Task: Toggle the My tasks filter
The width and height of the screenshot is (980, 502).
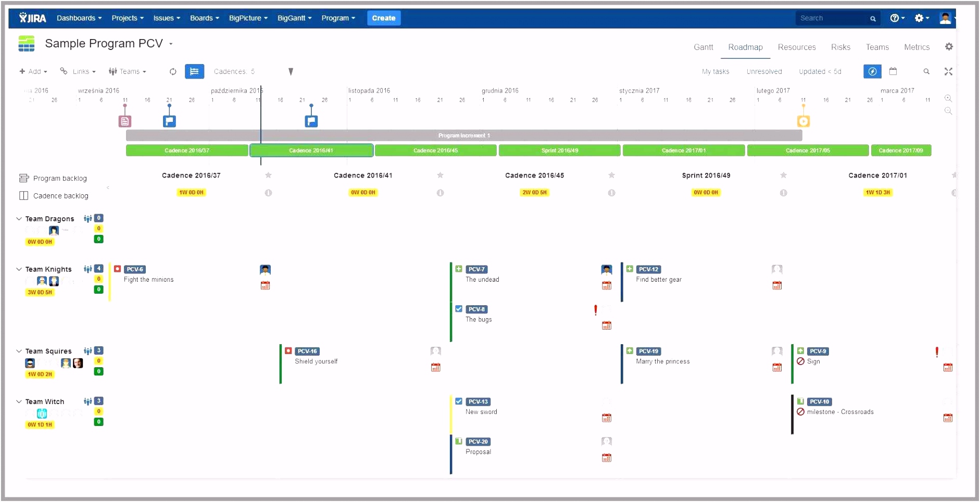Action: pos(715,71)
